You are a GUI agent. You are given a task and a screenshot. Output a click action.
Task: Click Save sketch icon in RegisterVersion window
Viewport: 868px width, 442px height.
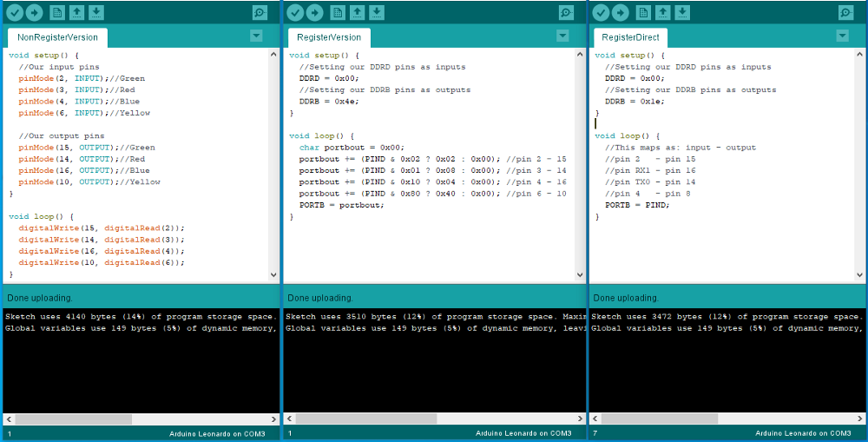coord(377,12)
